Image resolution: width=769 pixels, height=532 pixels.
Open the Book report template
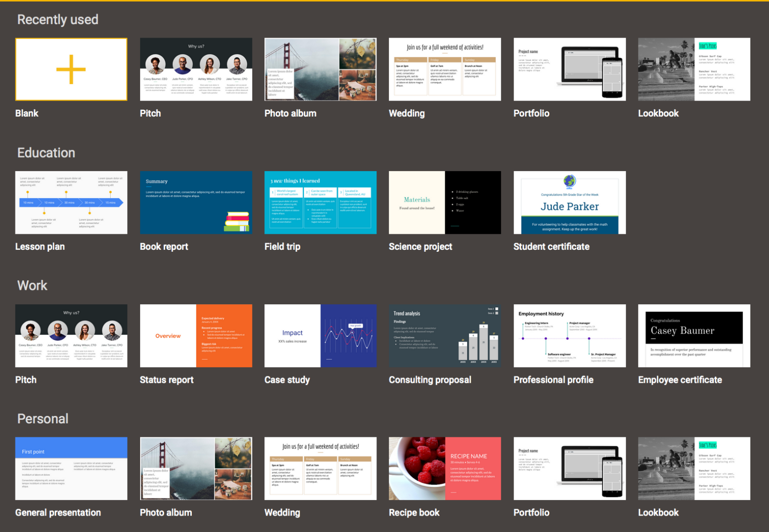click(x=196, y=202)
